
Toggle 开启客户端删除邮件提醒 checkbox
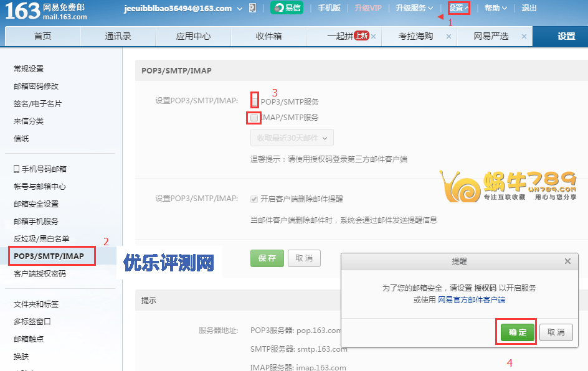click(x=254, y=199)
